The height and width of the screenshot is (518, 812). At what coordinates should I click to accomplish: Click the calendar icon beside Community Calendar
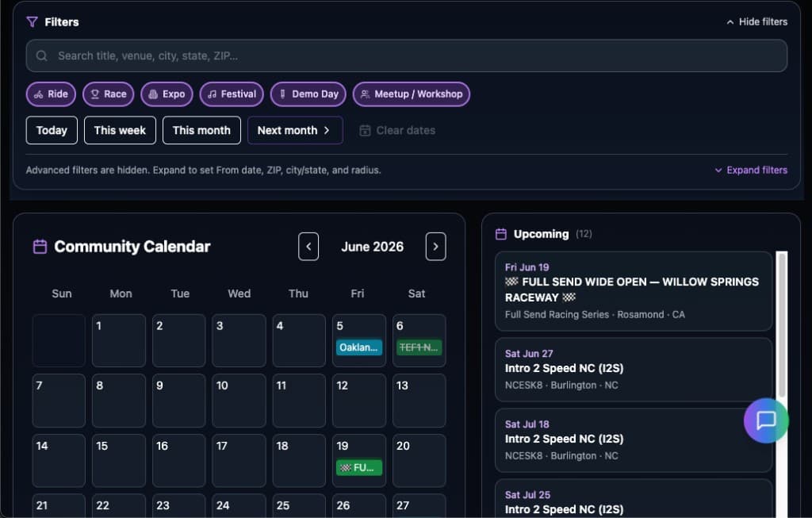pyautogui.click(x=40, y=247)
